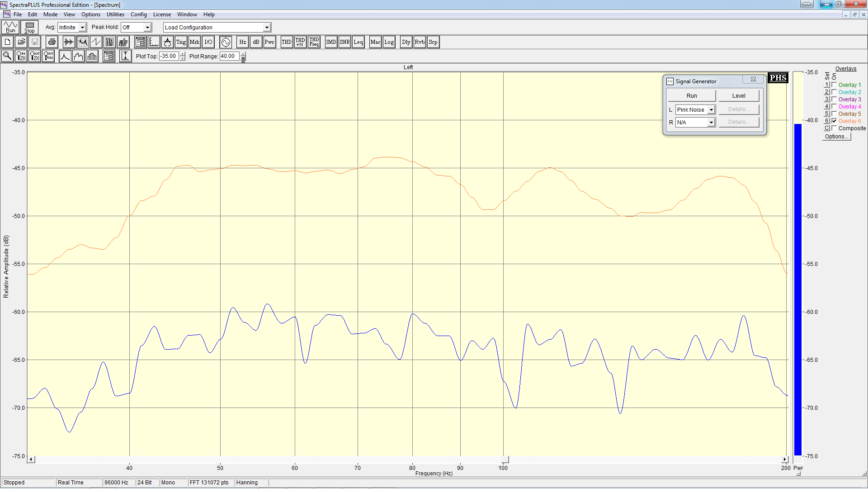Click the Zoom In 2X icon
868x493 pixels.
click(x=21, y=56)
